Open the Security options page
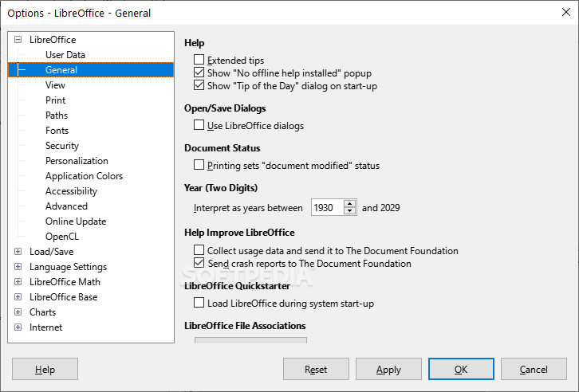579x392 pixels. (62, 145)
